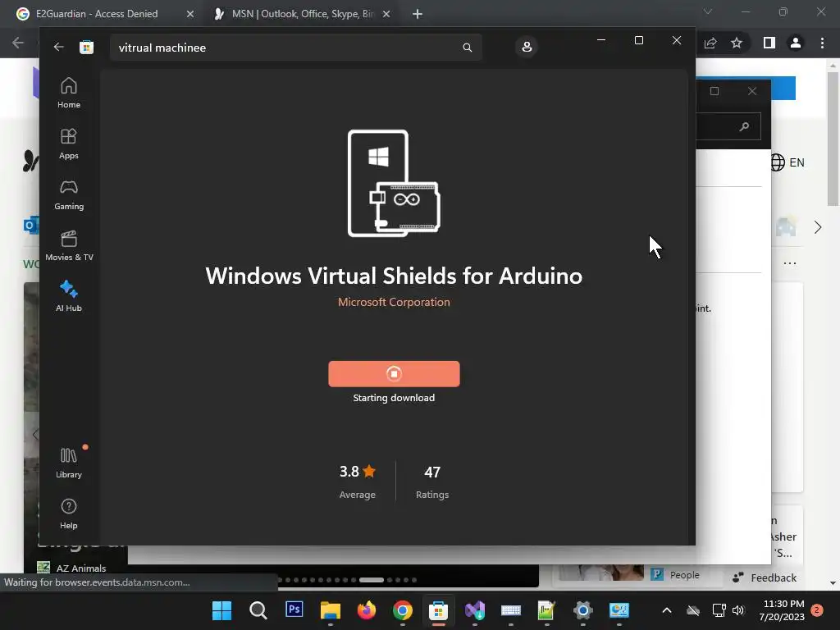Screen dimensions: 840x630
Task: Click the Chrome page vertical scrollbar
Action: click(x=833, y=139)
